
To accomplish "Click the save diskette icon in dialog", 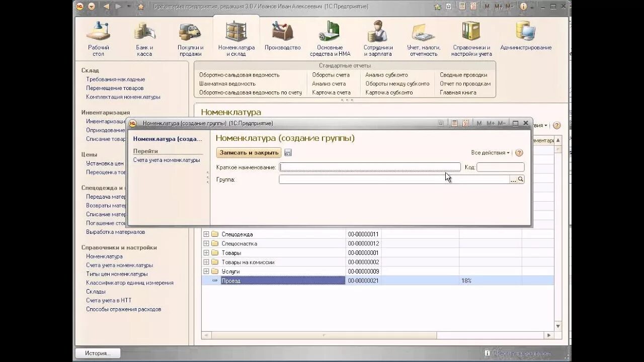I will (x=288, y=152).
